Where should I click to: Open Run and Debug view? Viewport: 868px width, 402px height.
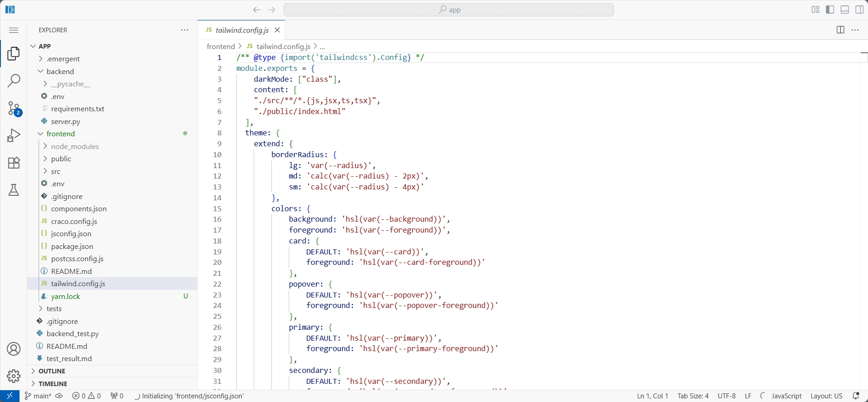[x=14, y=136]
